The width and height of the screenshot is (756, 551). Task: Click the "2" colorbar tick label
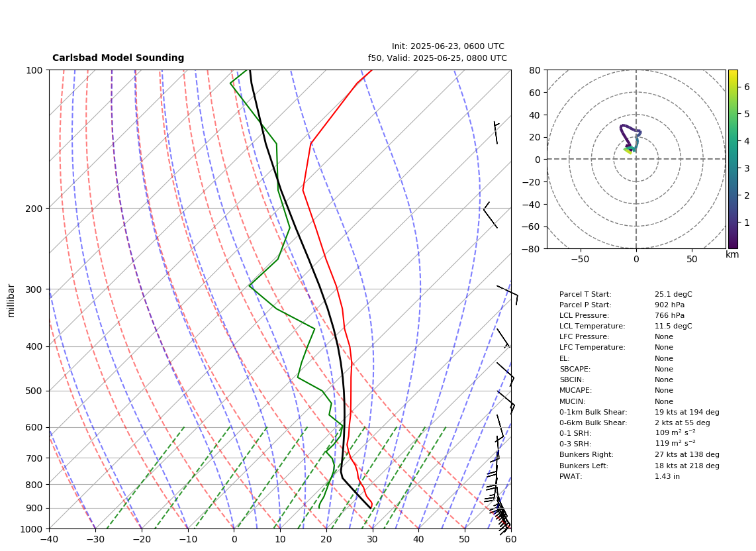point(747,195)
